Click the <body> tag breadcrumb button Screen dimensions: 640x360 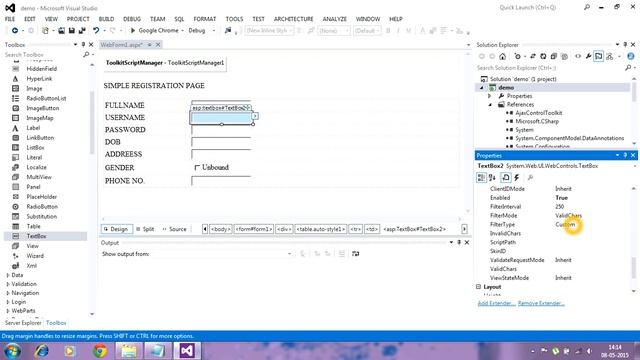(x=220, y=229)
